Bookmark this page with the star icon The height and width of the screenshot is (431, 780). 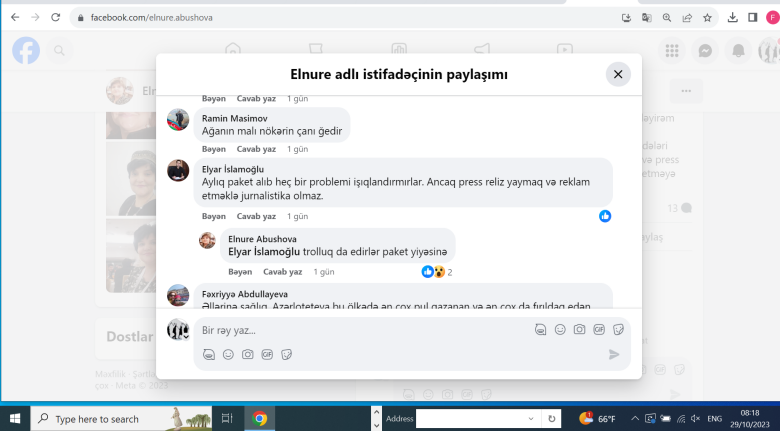707,18
